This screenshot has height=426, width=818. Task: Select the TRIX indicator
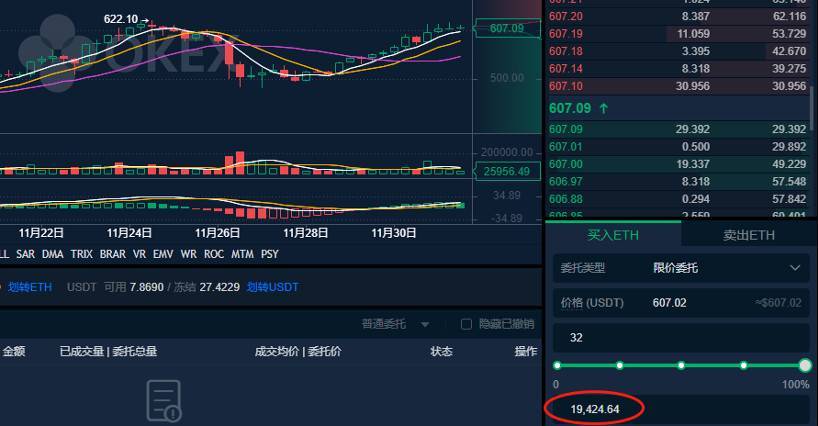tap(81, 254)
